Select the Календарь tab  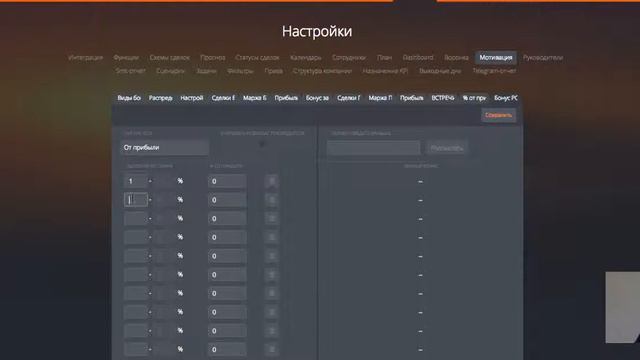click(x=306, y=58)
